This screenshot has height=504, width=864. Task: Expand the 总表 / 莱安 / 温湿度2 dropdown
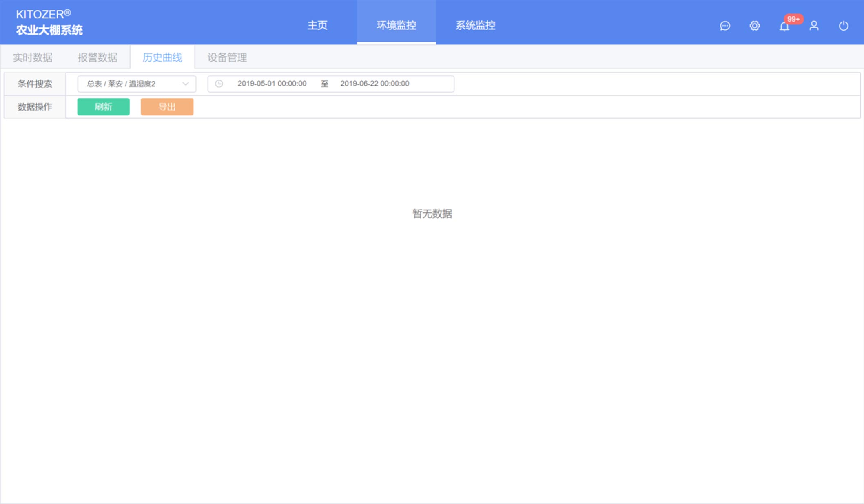[137, 84]
